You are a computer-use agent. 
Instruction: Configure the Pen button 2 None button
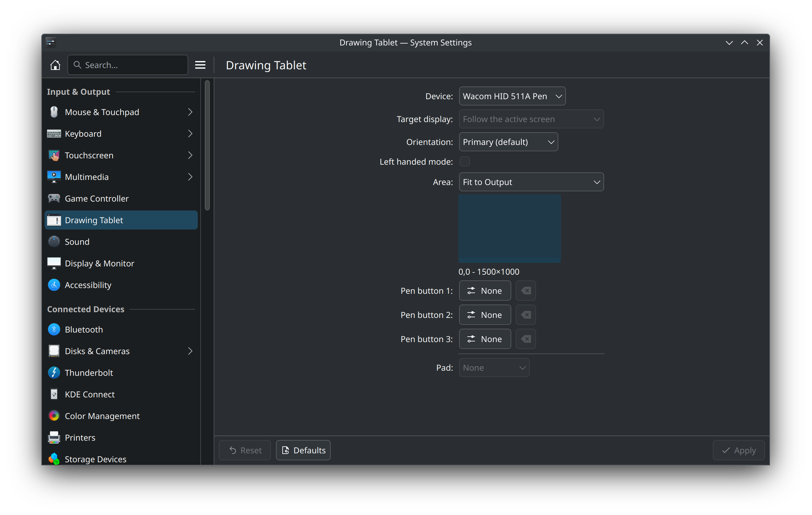coord(485,315)
